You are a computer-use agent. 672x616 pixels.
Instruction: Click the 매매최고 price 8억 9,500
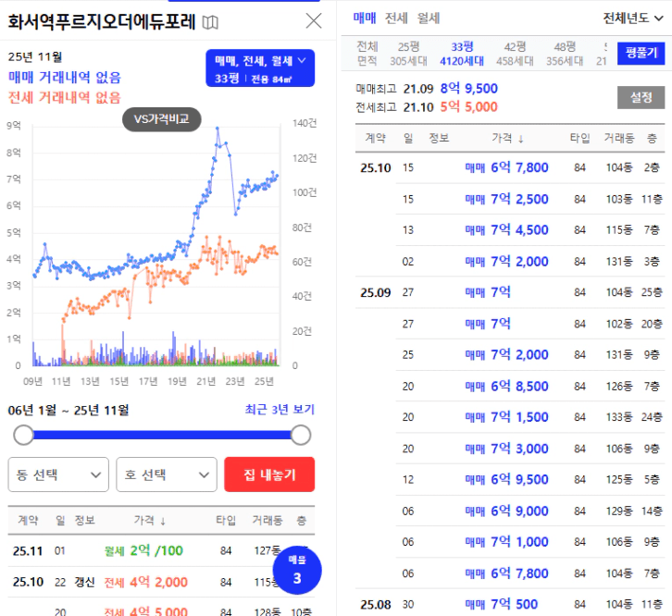tap(469, 89)
